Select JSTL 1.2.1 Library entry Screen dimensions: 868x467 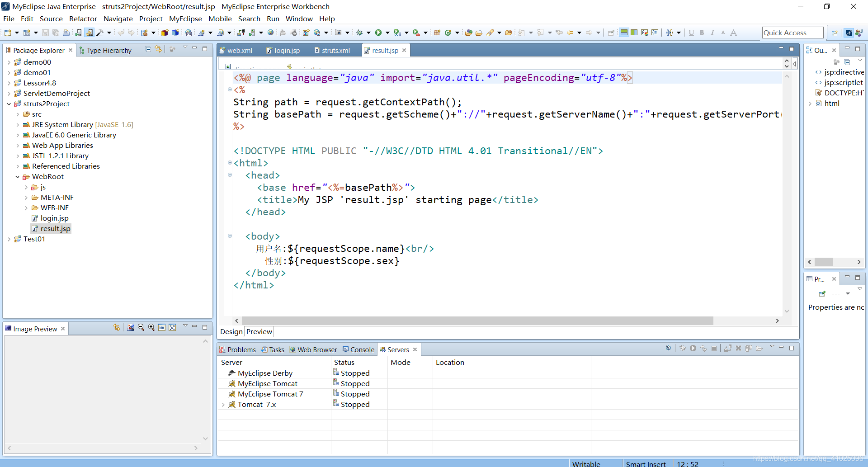coord(56,156)
